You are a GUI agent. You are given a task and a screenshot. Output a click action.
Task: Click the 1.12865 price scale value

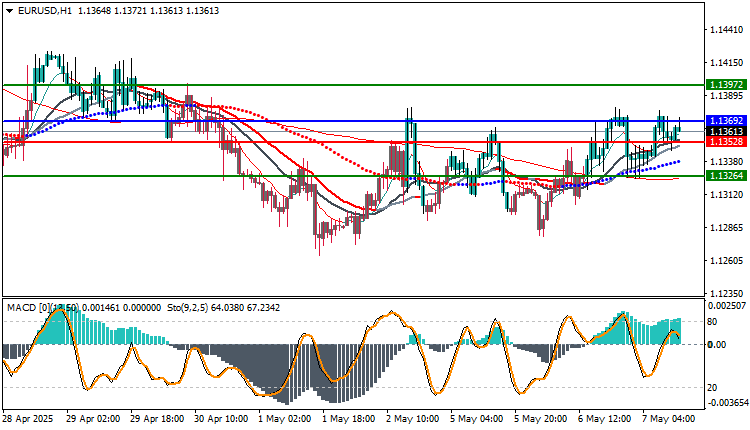[727, 228]
